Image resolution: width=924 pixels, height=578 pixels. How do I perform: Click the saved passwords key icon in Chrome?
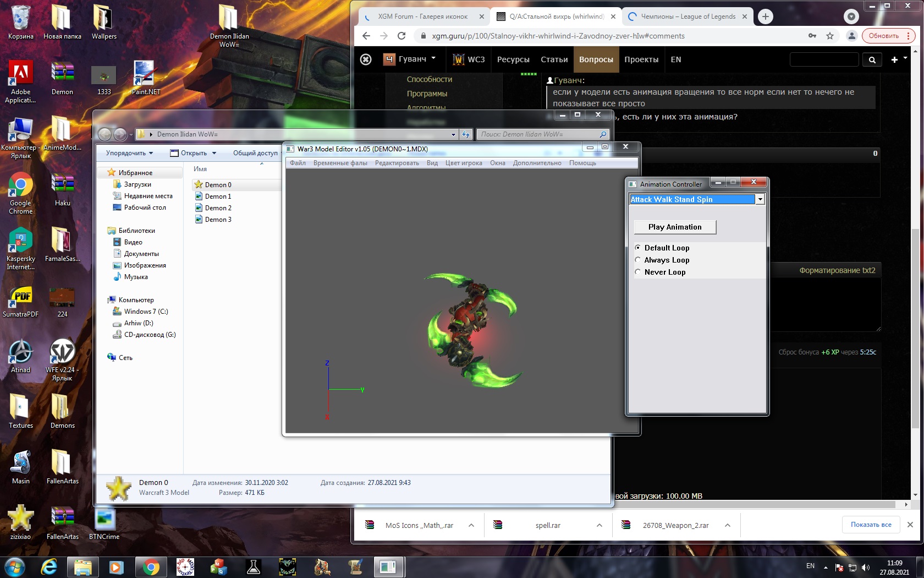pyautogui.click(x=812, y=36)
